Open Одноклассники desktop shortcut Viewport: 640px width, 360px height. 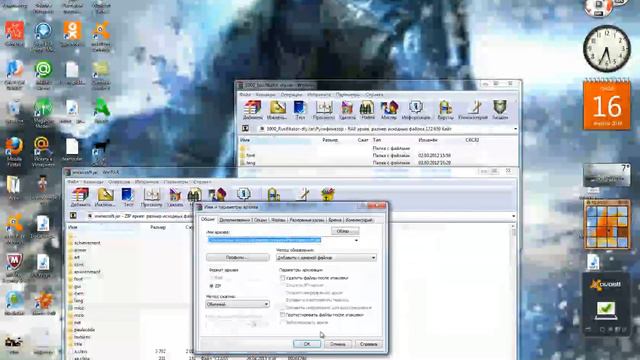pos(72,33)
